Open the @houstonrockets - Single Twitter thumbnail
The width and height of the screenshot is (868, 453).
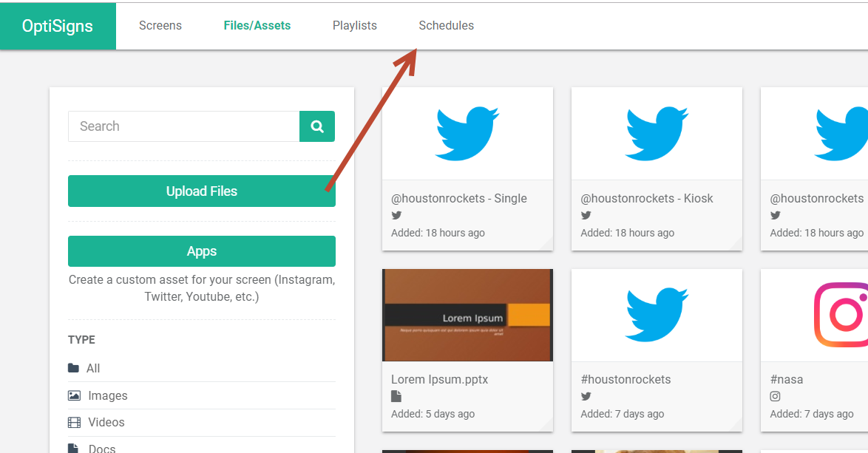click(x=467, y=133)
